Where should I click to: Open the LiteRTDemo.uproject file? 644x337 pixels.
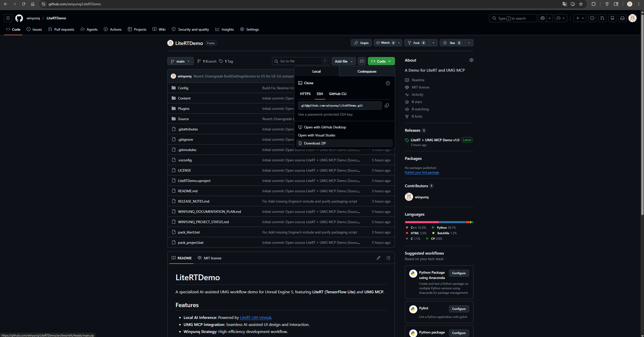tap(194, 181)
